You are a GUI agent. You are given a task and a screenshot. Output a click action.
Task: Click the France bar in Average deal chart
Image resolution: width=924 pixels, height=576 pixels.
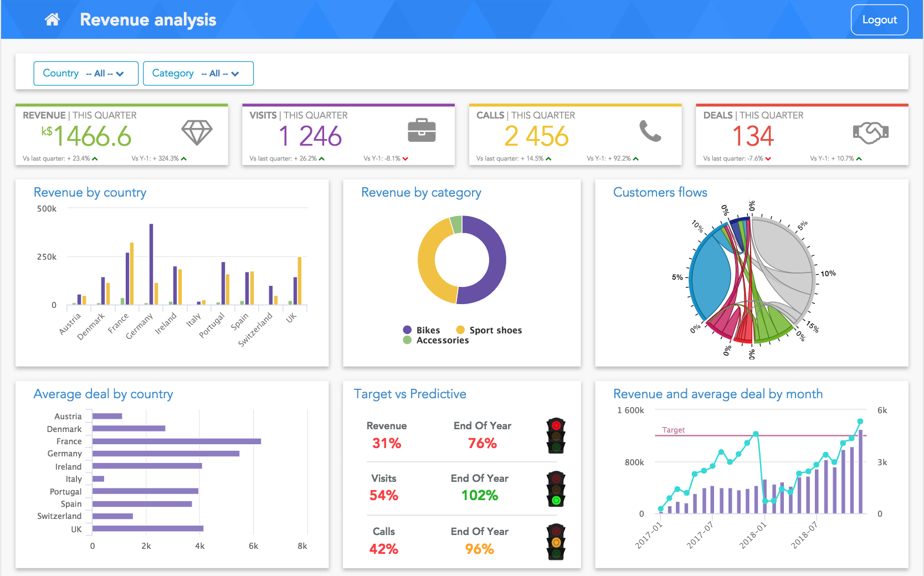point(177,441)
